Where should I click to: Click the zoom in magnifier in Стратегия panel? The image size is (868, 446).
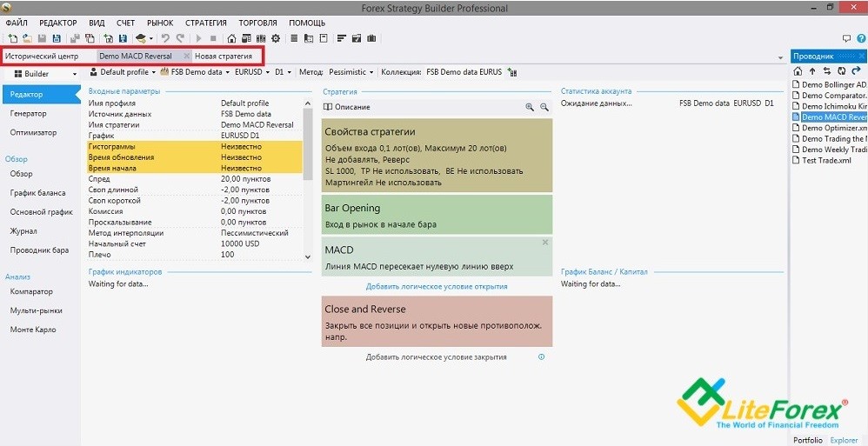coord(530,107)
